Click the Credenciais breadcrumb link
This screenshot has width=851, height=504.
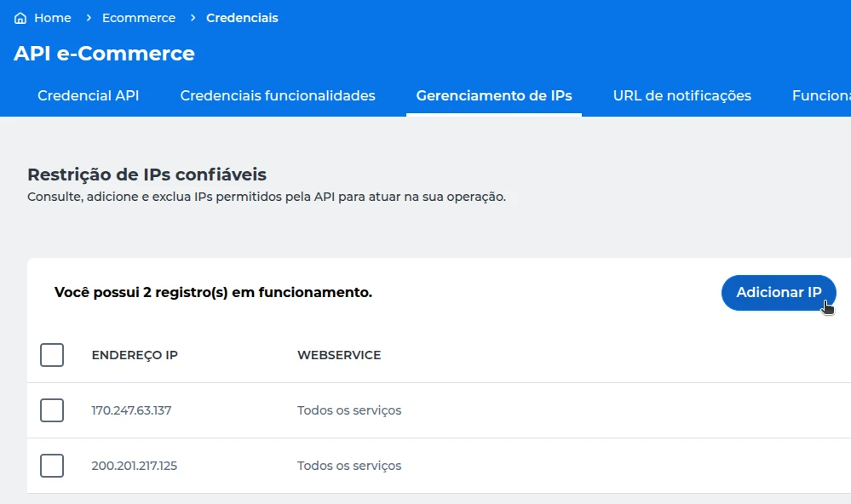pyautogui.click(x=242, y=17)
